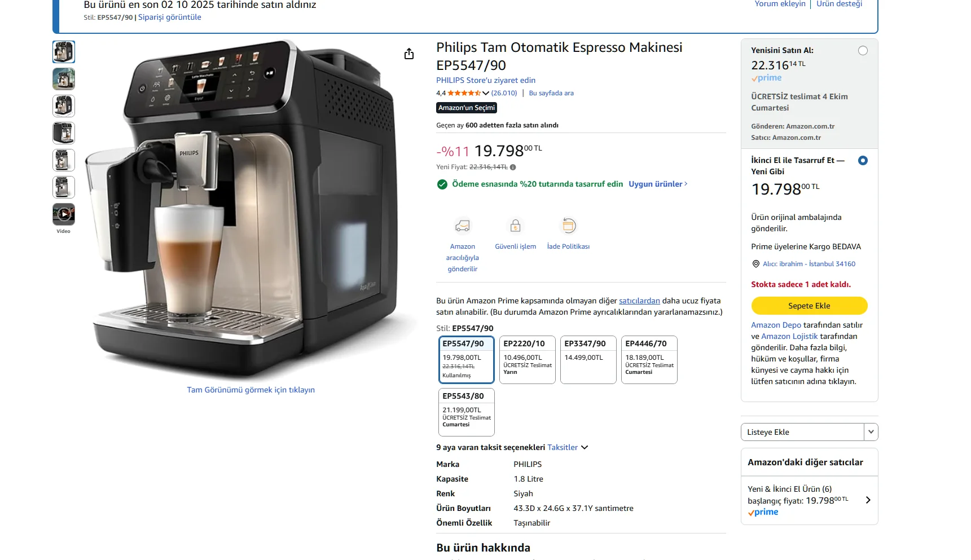The height and width of the screenshot is (560, 971).
Task: Click the '1.8 Litre' capacity value
Action: pos(528,479)
